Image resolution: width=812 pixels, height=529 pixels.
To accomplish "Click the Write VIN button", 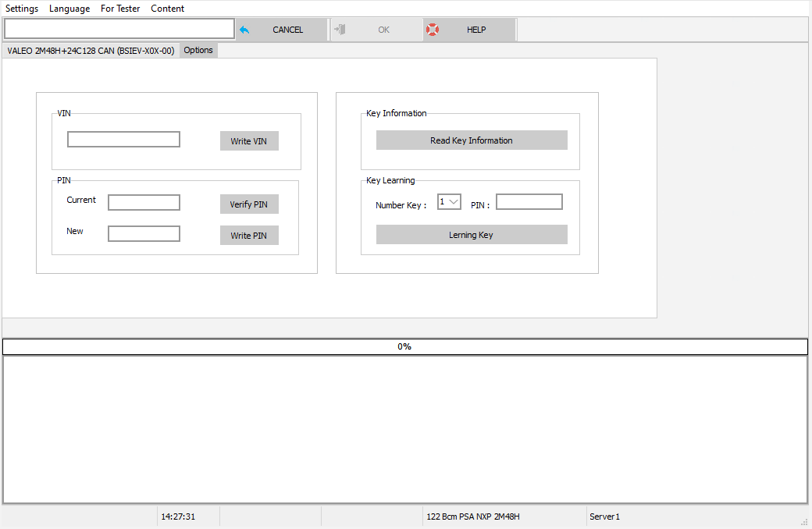I will tap(249, 140).
